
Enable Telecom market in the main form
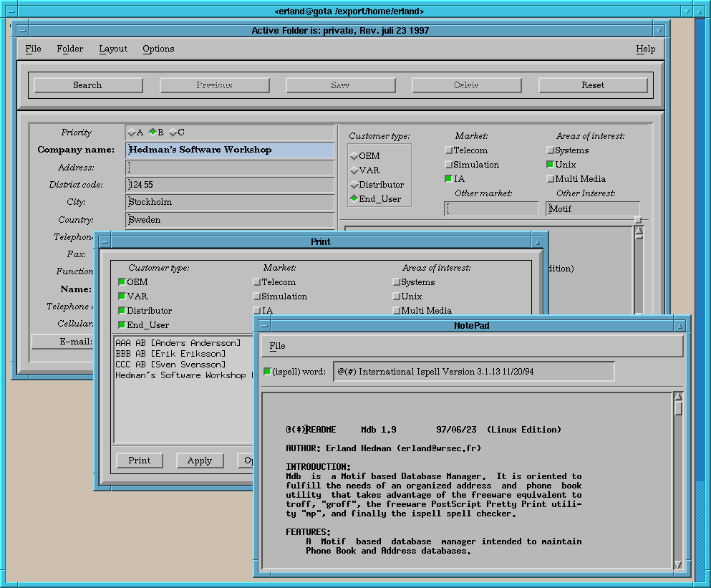click(448, 150)
